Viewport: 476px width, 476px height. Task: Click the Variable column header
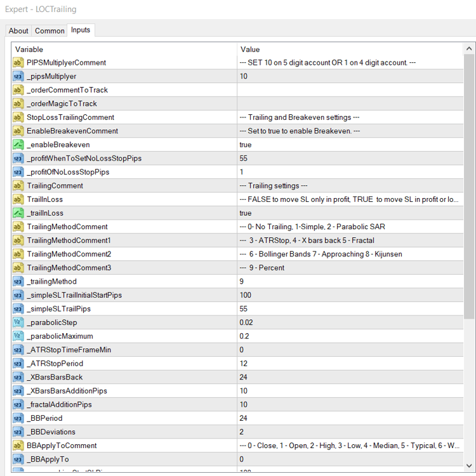pos(124,49)
